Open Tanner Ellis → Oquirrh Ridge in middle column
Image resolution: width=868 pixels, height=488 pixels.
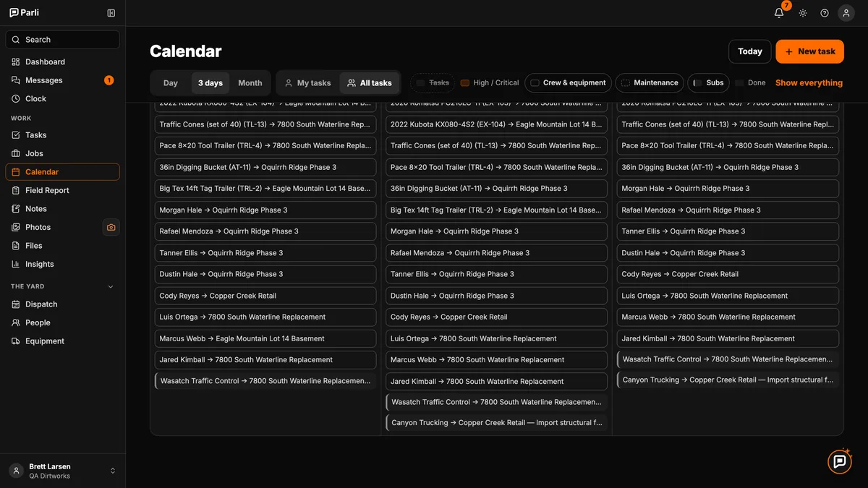pyautogui.click(x=496, y=274)
